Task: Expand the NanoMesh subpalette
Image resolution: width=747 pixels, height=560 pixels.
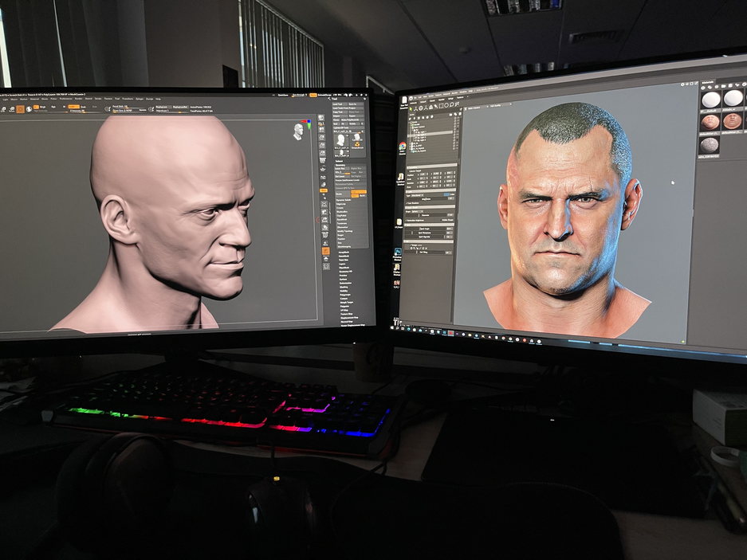Action: tap(344, 257)
